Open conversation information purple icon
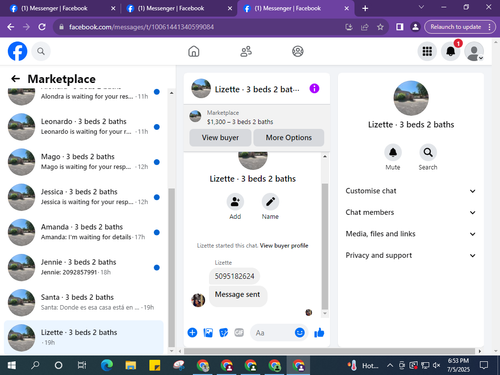This screenshot has width=500, height=375. click(x=314, y=88)
